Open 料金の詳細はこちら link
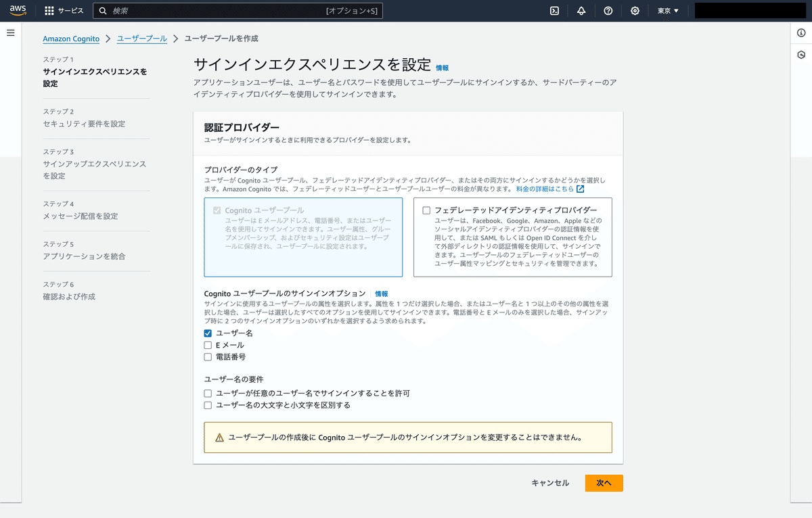Screen dimensions: 812x518 pyautogui.click(x=545, y=189)
